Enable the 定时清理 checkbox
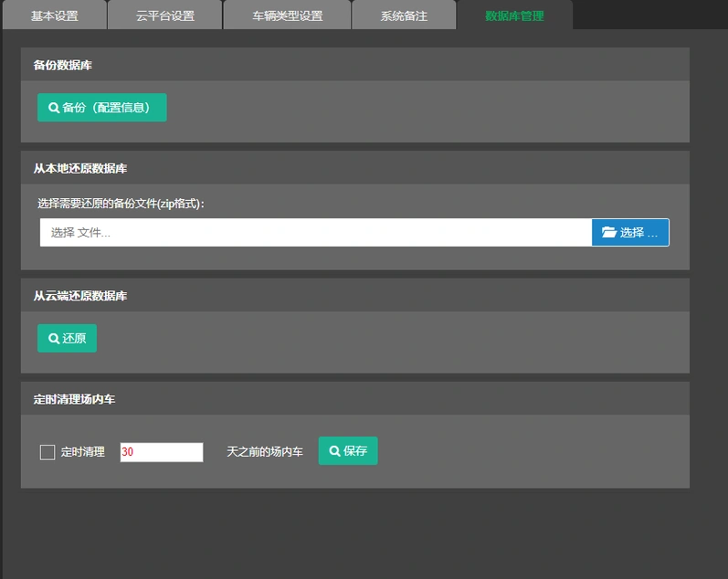728x579 pixels. tap(47, 452)
